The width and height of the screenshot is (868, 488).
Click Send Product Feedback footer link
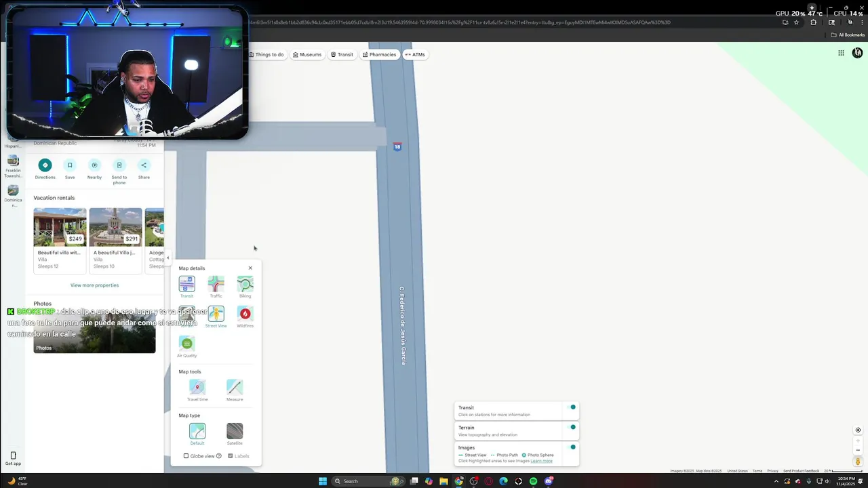(x=801, y=470)
